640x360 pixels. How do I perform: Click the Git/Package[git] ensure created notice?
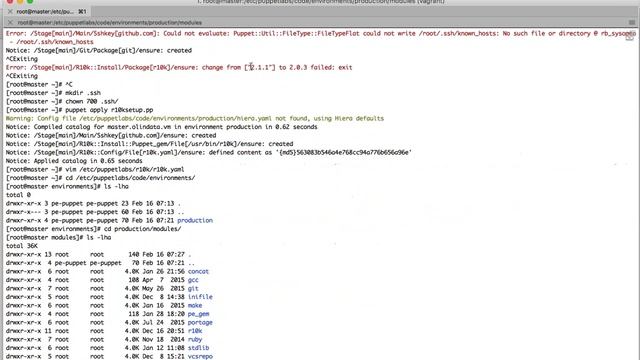click(99, 51)
